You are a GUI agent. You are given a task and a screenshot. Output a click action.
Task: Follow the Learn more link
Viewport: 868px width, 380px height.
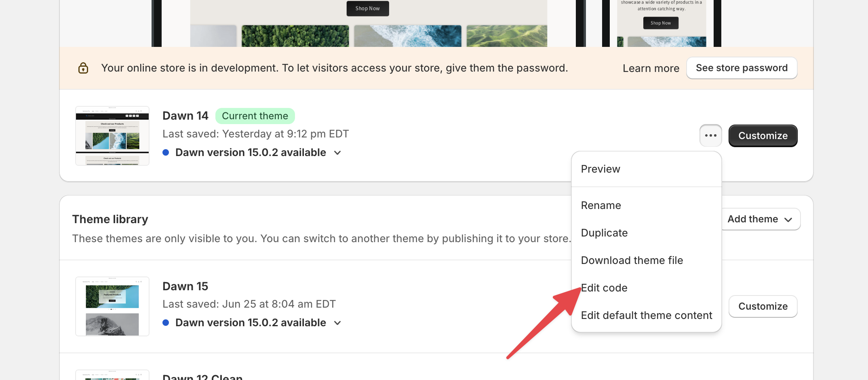[651, 68]
